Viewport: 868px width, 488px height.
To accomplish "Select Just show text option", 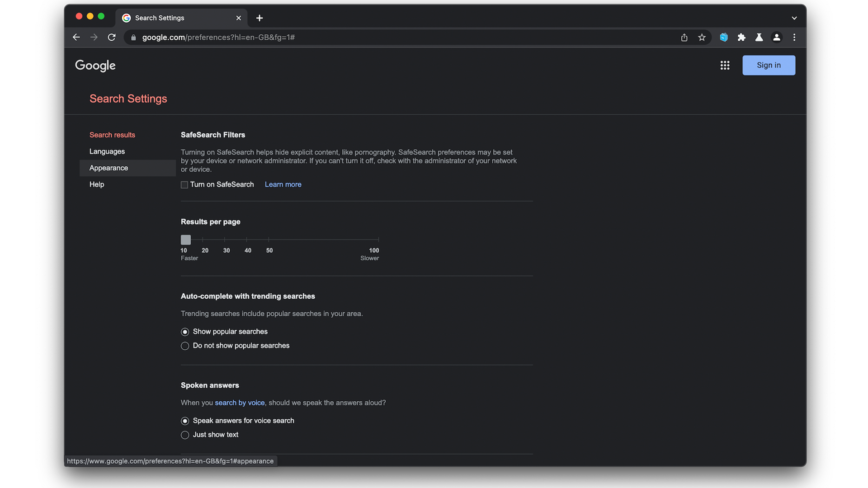I will (x=185, y=435).
